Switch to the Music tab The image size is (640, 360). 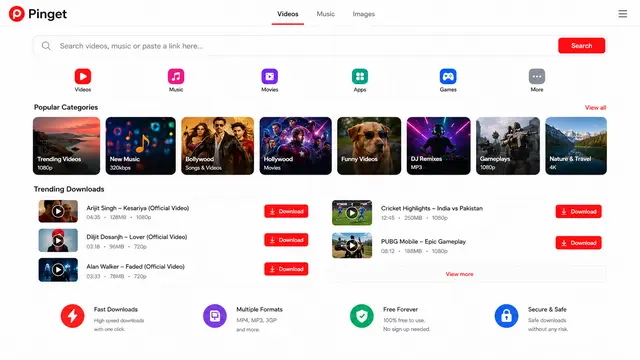click(x=325, y=14)
